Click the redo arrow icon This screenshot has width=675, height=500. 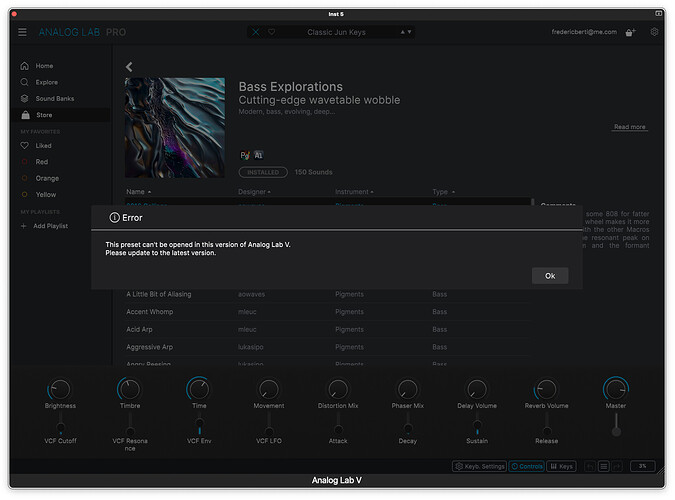(616, 466)
